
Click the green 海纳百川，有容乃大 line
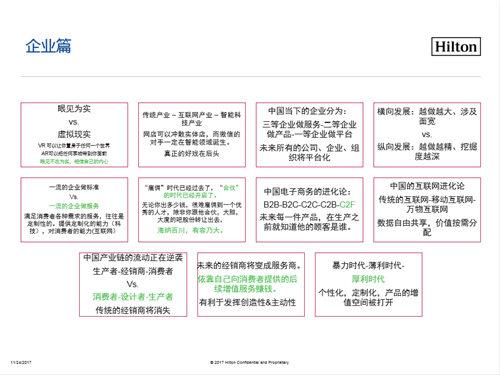190,230
